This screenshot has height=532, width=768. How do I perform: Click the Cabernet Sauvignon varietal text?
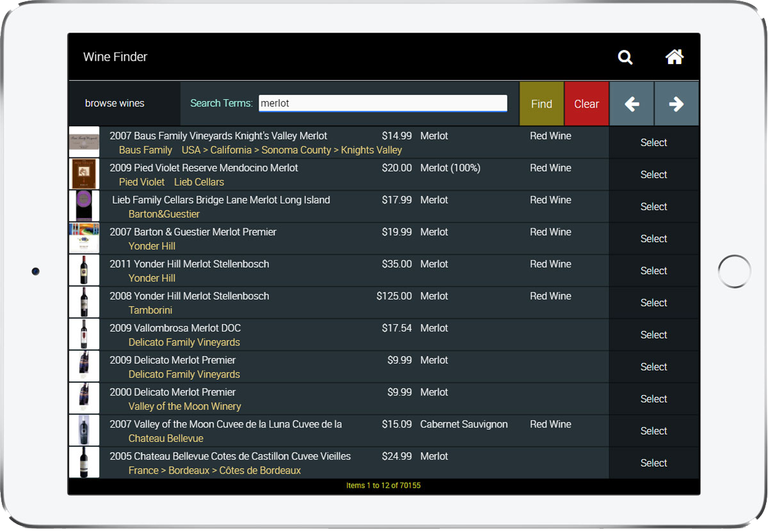[464, 424]
